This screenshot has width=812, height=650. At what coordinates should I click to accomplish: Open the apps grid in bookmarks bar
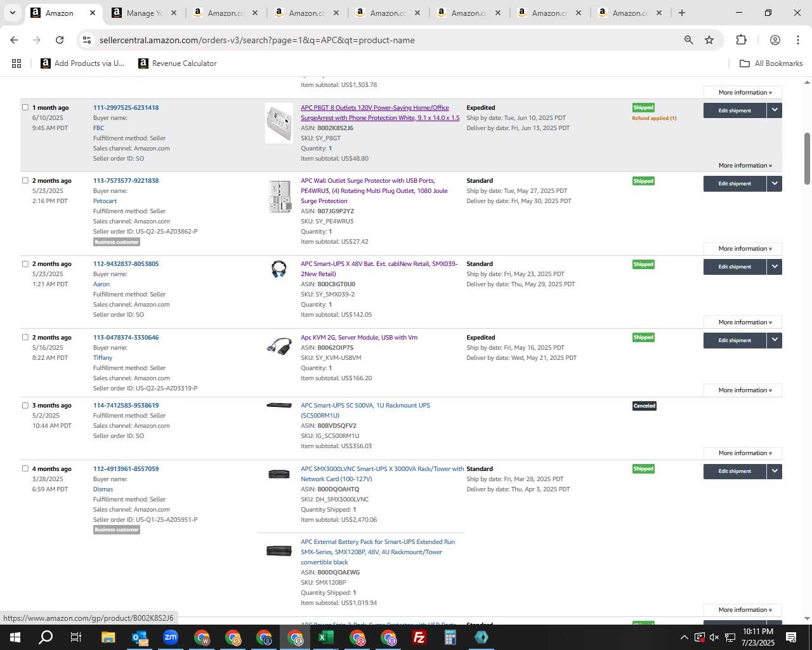(16, 63)
